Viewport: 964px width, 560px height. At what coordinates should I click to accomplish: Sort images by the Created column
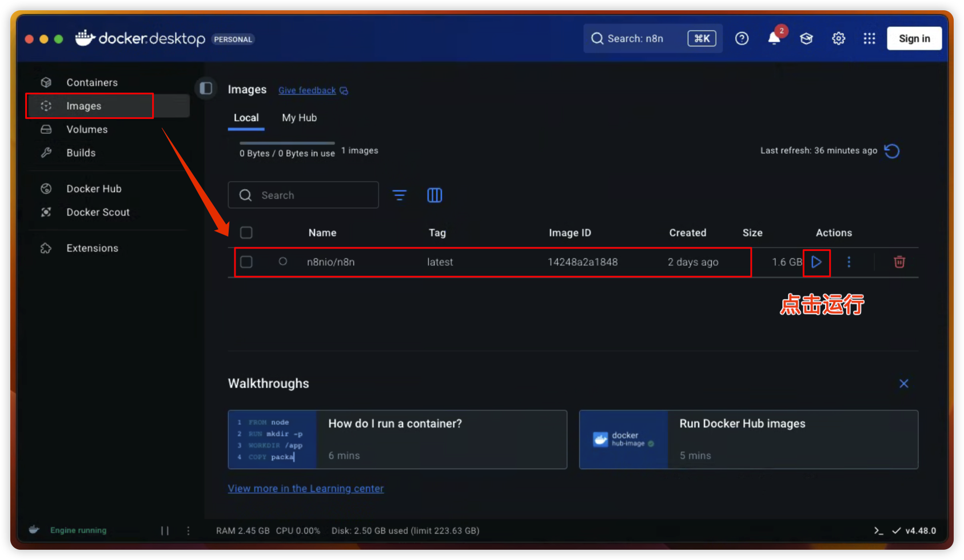(x=688, y=233)
